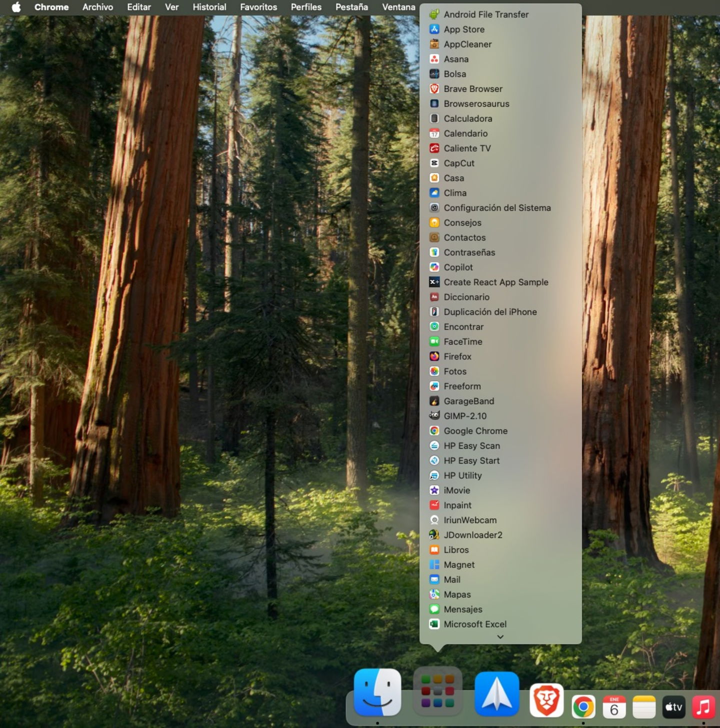Click the Clima weather icon
This screenshot has height=728, width=720.
pos(434,193)
